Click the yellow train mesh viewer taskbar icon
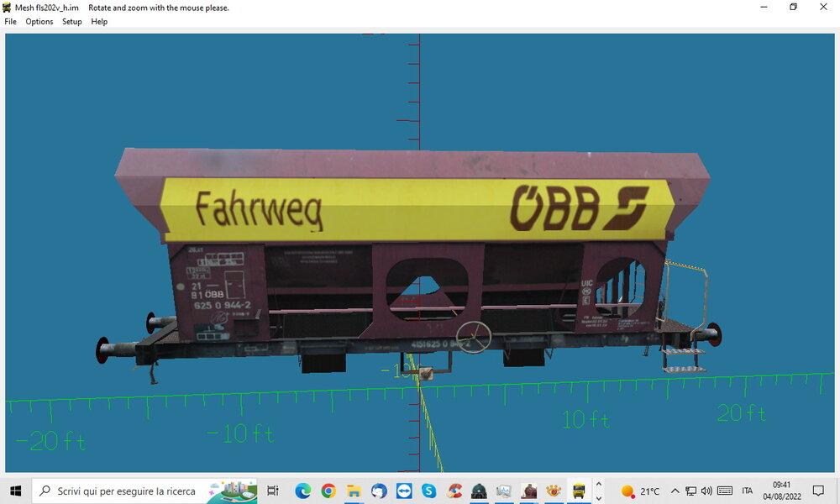Screen dimensions: 840x504 [579, 491]
